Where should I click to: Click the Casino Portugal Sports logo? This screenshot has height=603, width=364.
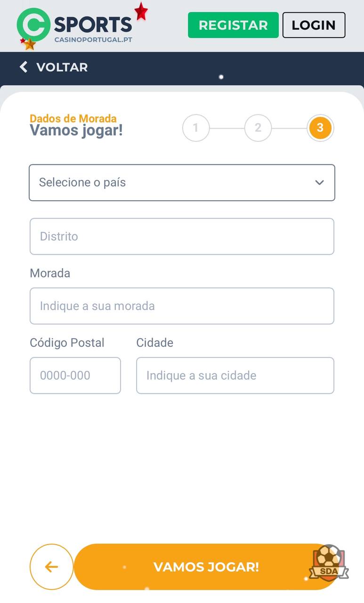coord(75,26)
